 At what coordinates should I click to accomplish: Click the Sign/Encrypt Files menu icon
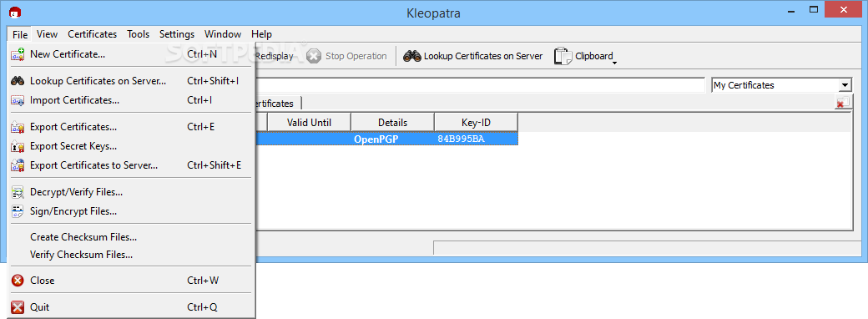point(18,211)
